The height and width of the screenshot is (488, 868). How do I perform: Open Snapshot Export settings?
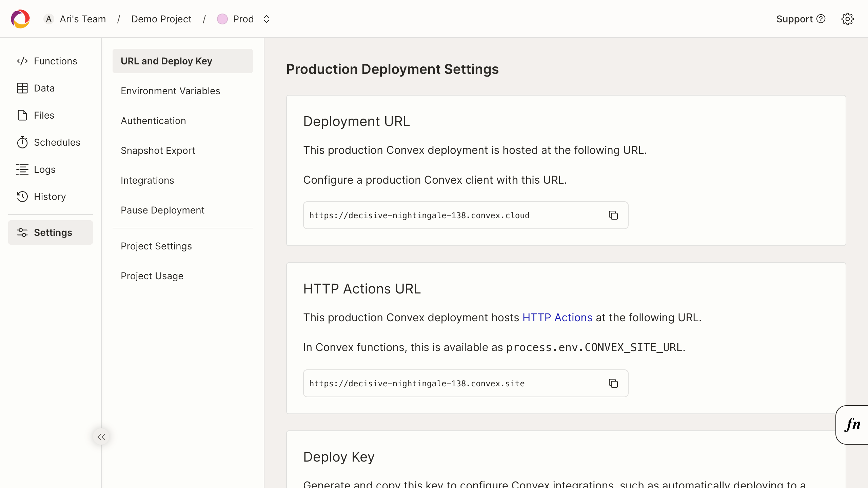click(183, 150)
